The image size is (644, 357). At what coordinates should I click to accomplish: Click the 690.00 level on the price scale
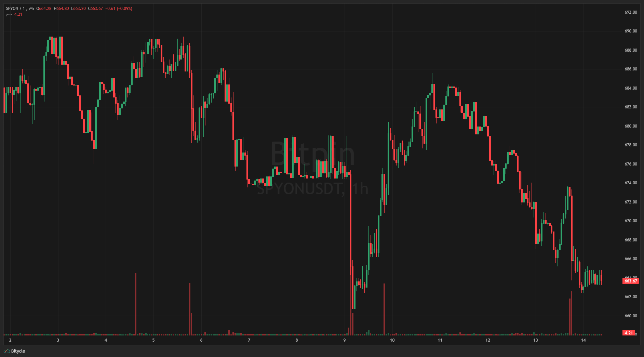[631, 31]
